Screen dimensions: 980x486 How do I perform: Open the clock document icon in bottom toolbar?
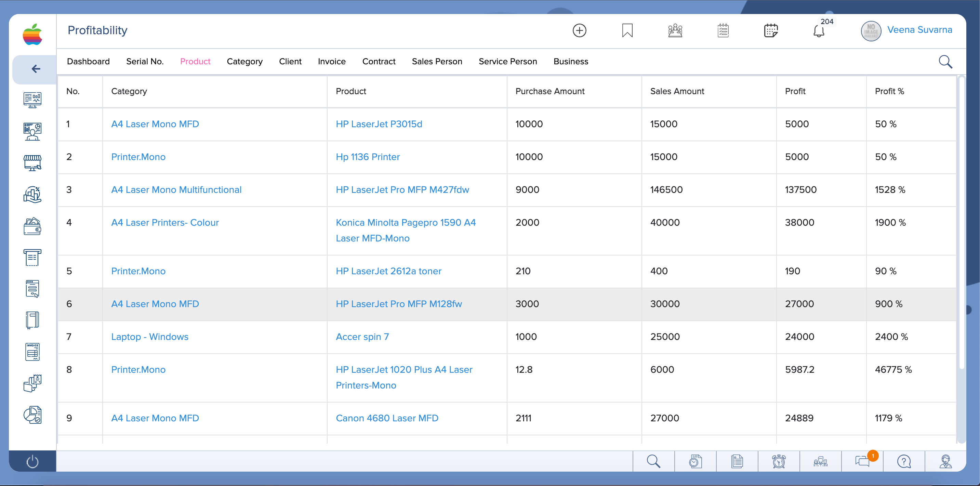point(696,461)
